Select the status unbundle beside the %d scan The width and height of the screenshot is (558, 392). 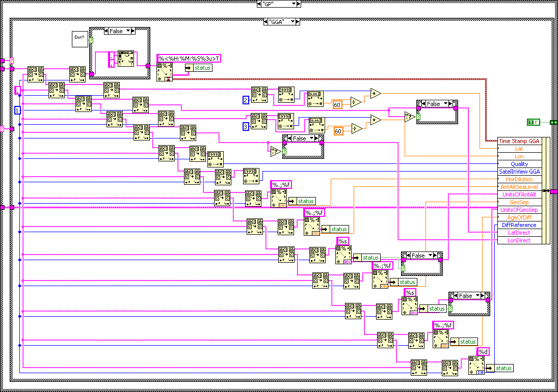(x=499, y=368)
